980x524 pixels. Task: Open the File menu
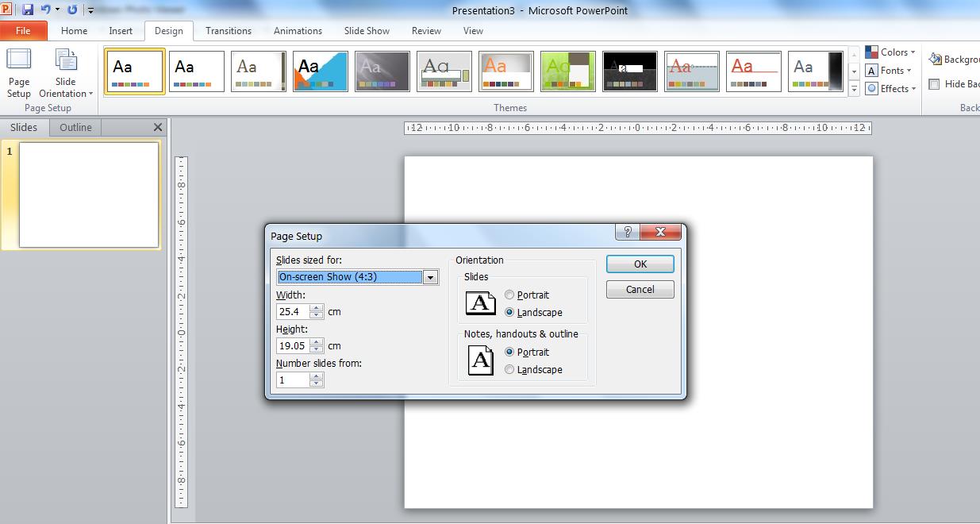click(24, 30)
